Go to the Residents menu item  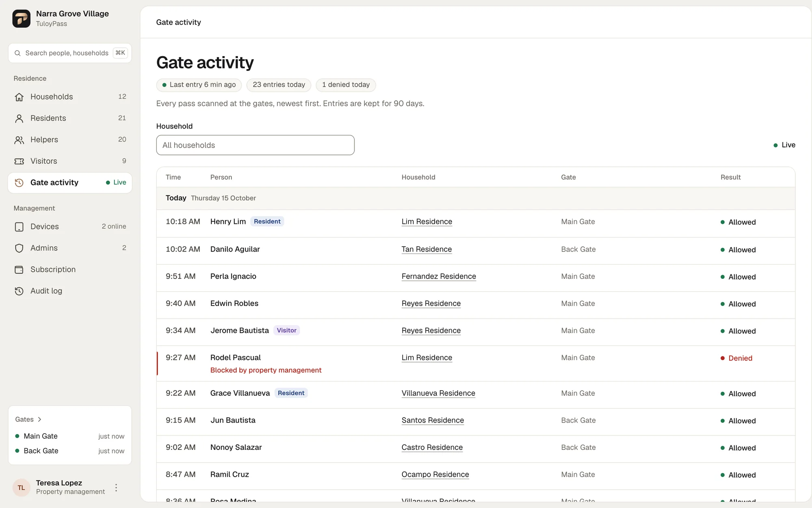[x=70, y=118]
